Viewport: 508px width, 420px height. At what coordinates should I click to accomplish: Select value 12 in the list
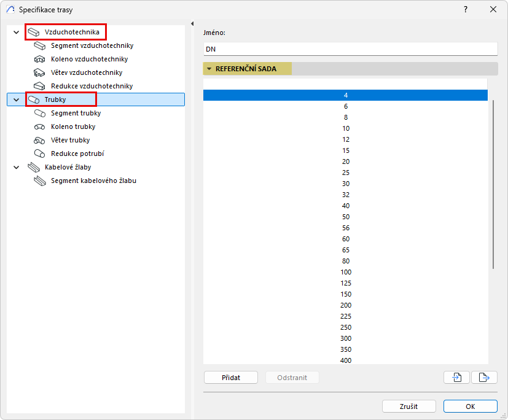pos(345,139)
